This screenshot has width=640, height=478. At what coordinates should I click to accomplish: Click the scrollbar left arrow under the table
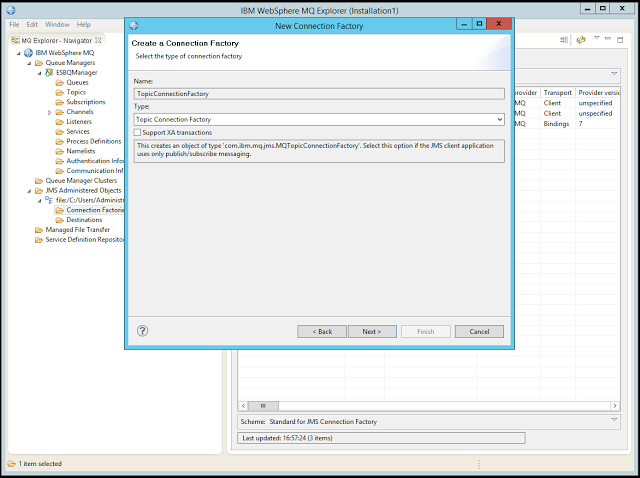coord(243,406)
